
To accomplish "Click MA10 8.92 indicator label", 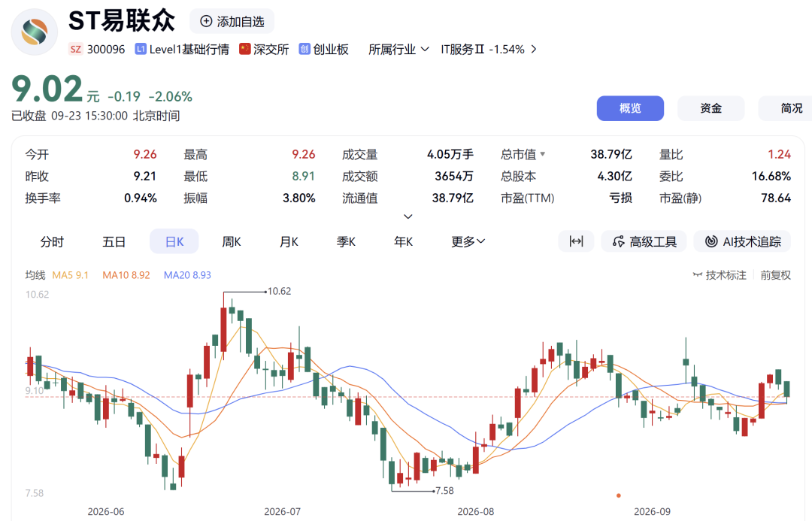I will (x=126, y=275).
